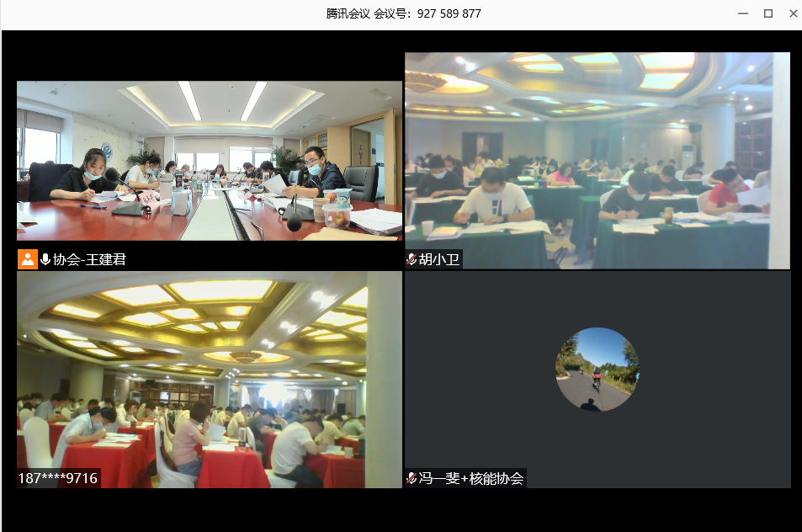Click muted microphone icon beside 冯一斐+核能协会

click(x=412, y=478)
